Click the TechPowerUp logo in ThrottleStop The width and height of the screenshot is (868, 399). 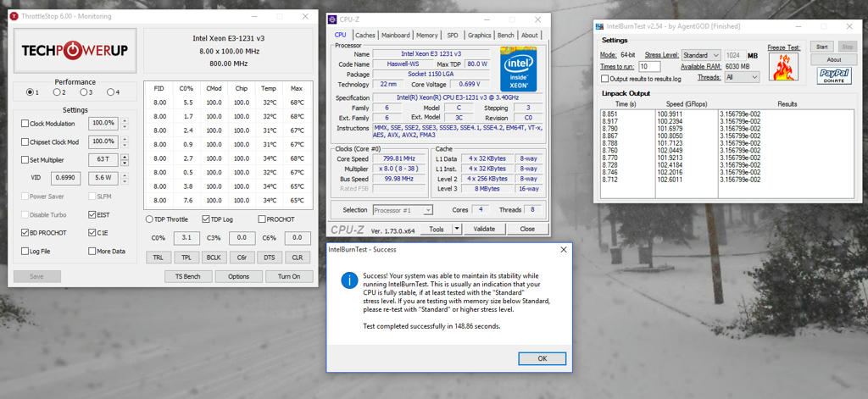(75, 51)
